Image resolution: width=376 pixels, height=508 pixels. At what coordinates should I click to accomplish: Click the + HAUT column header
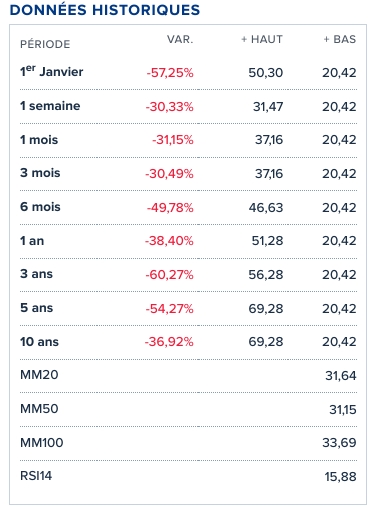point(262,39)
